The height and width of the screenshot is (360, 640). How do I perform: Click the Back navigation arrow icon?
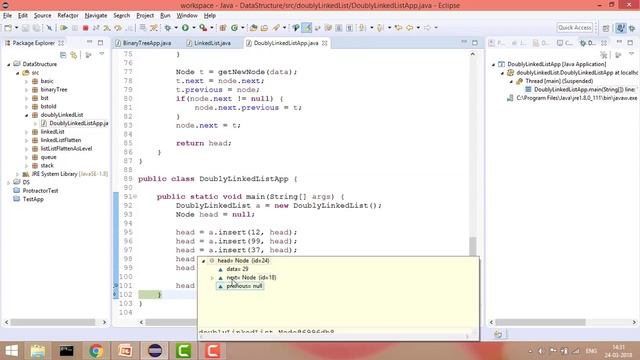409,28
